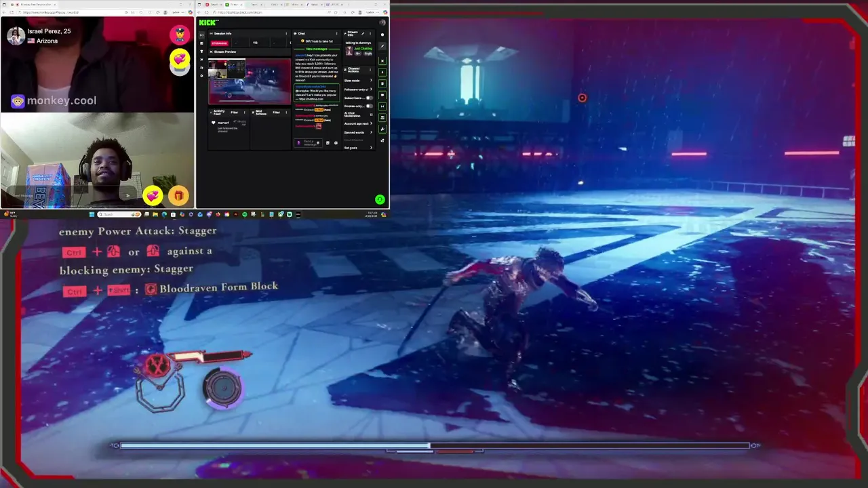This screenshot has width=868, height=488.
Task: Open AI Chat Moderation external link icon
Action: click(371, 115)
